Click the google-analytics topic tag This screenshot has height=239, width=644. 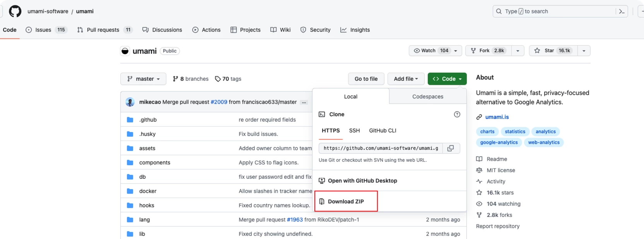499,142
